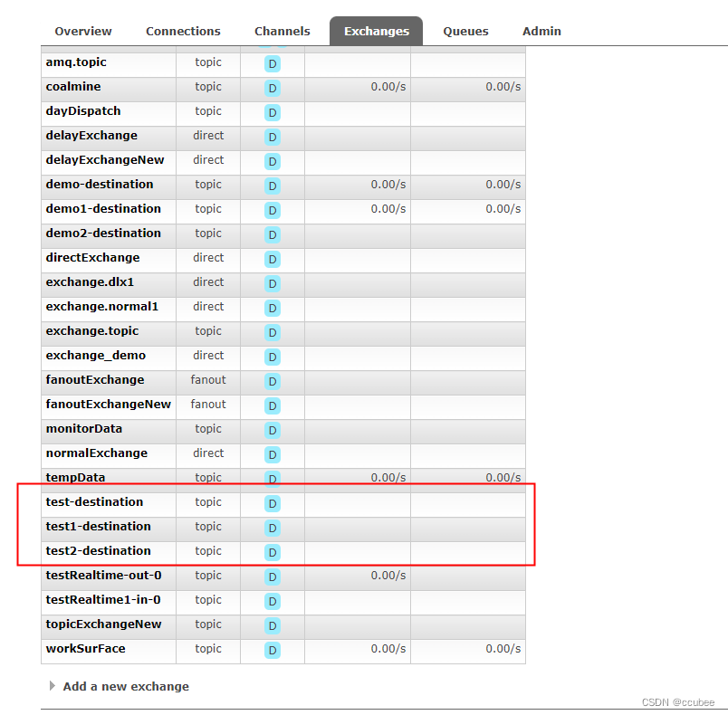The width and height of the screenshot is (728, 715).
Task: Open the workSurFace exchange
Action: pos(85,649)
